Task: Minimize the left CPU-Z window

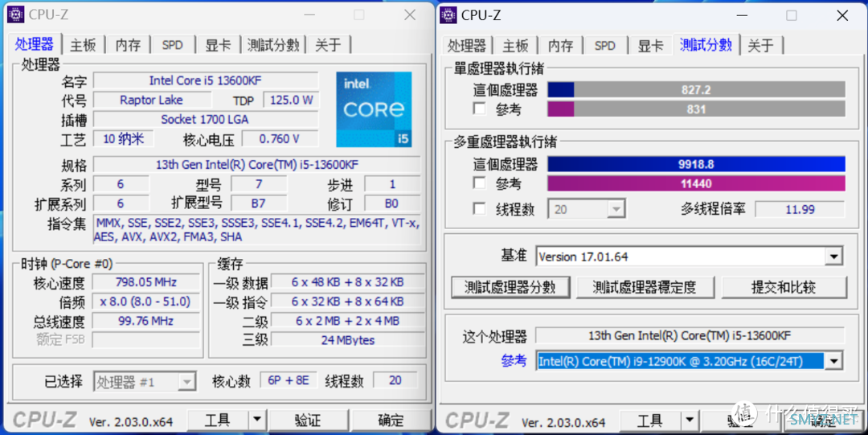Action: (309, 15)
